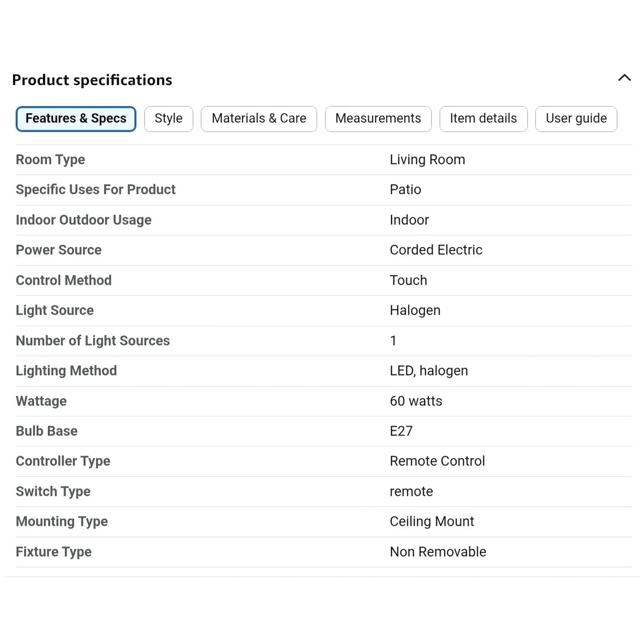
Task: Select the Features & Specs tab
Action: 76,119
